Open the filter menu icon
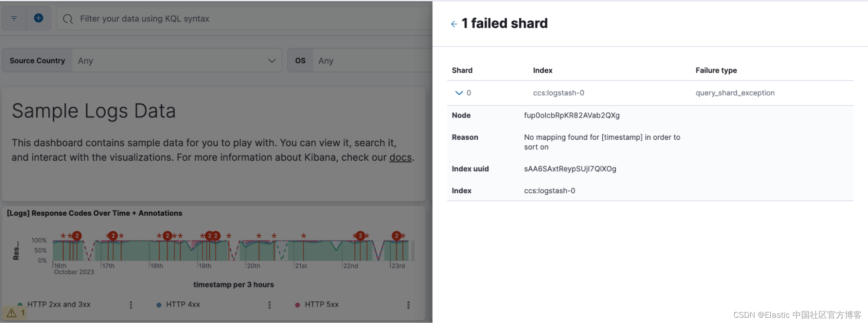Viewport: 868px width, 323px height. point(14,18)
